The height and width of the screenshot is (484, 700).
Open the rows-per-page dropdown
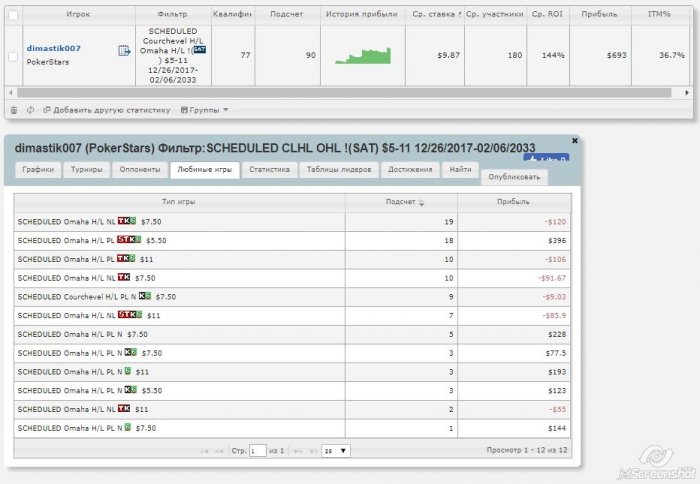(336, 451)
